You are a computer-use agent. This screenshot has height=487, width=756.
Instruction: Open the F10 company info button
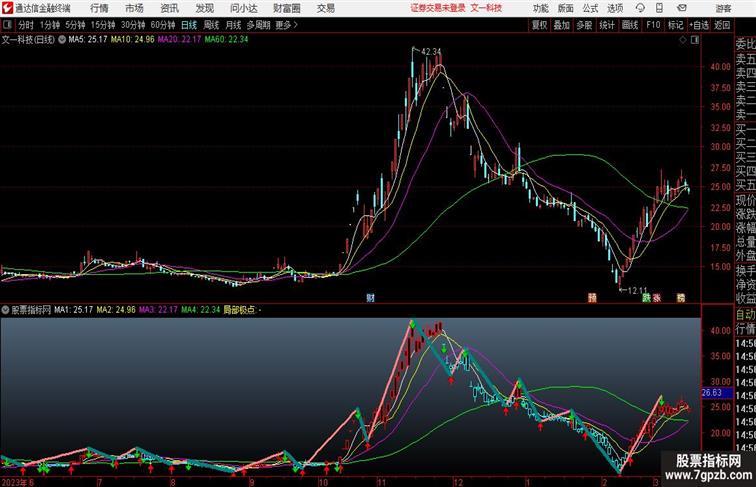point(653,25)
